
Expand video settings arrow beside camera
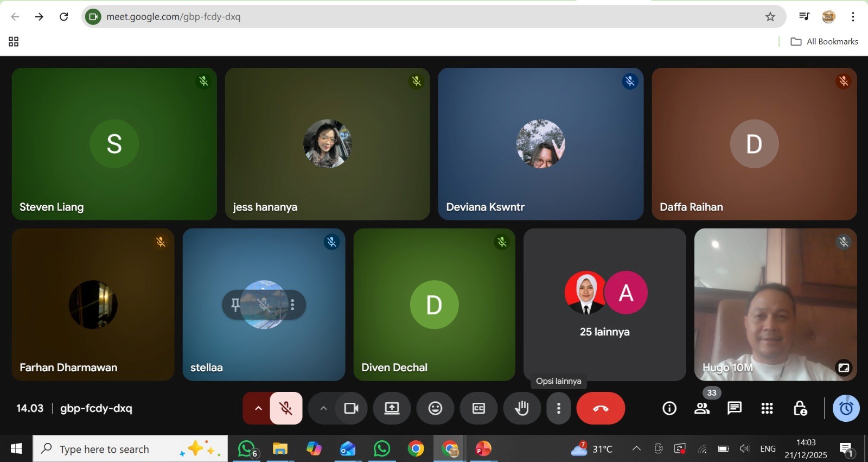(x=323, y=408)
